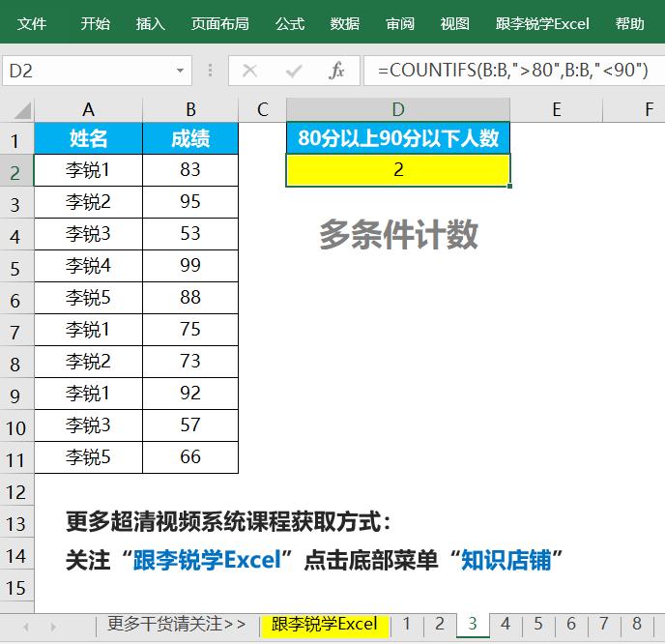This screenshot has height=644, width=665.
Task: Select cell with score 73
Action: tap(190, 362)
